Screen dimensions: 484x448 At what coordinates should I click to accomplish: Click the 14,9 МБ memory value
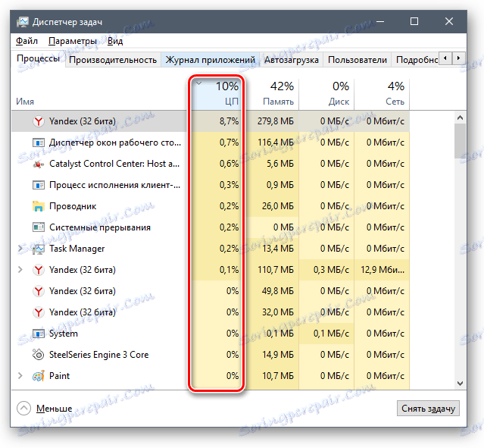278,355
